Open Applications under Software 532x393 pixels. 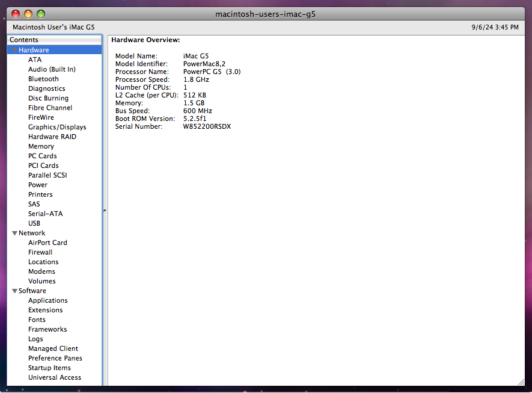click(48, 300)
